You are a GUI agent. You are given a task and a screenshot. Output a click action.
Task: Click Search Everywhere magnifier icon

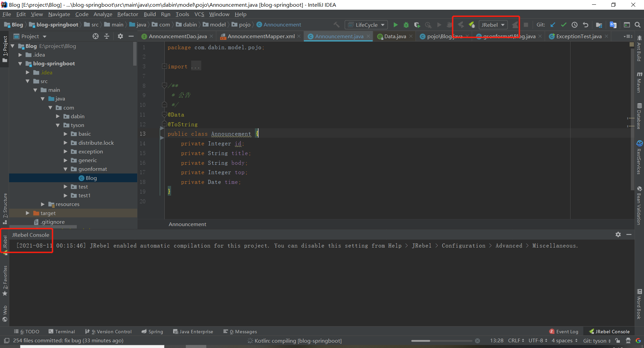pos(638,25)
